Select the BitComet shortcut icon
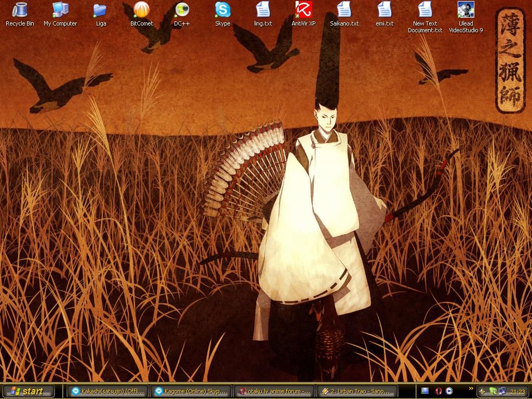Screen dimensions: 532x399 (141, 14)
